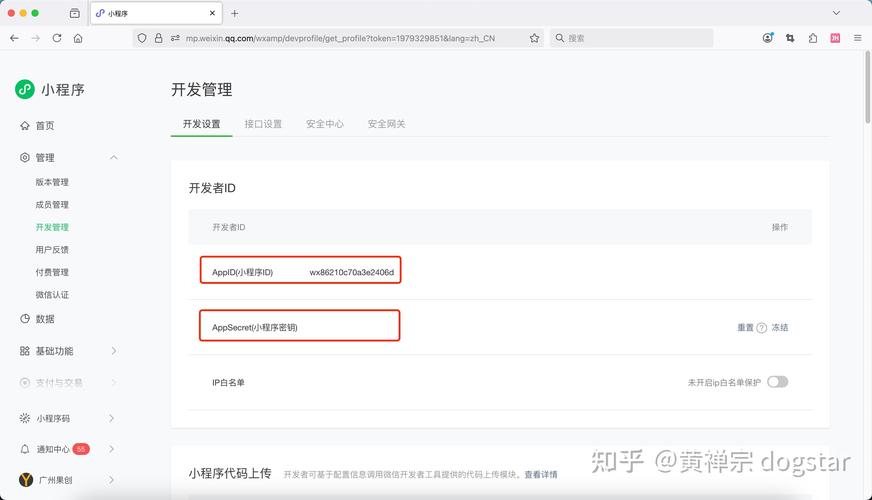Screen dimensions: 872x500
Task: Click the page vertical scrollbar
Action: pyautogui.click(x=868, y=87)
